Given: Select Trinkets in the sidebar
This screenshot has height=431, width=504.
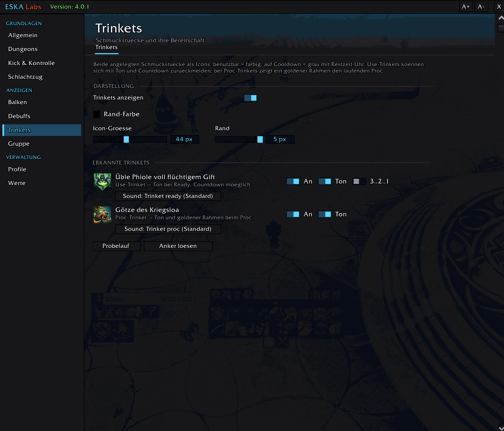Looking at the screenshot, I should click(x=42, y=130).
